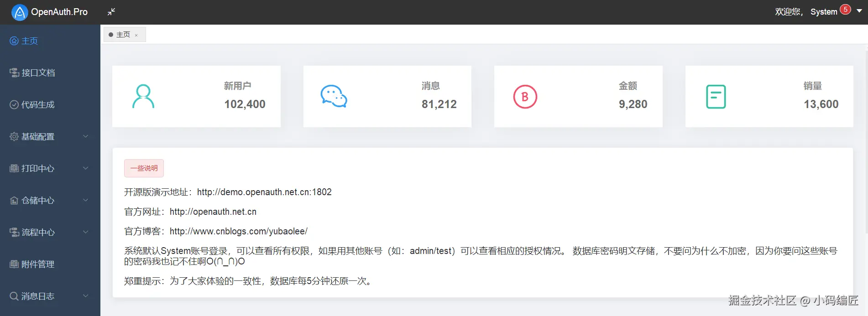
Task: Click the 金额 value 9,280
Action: [x=633, y=104]
